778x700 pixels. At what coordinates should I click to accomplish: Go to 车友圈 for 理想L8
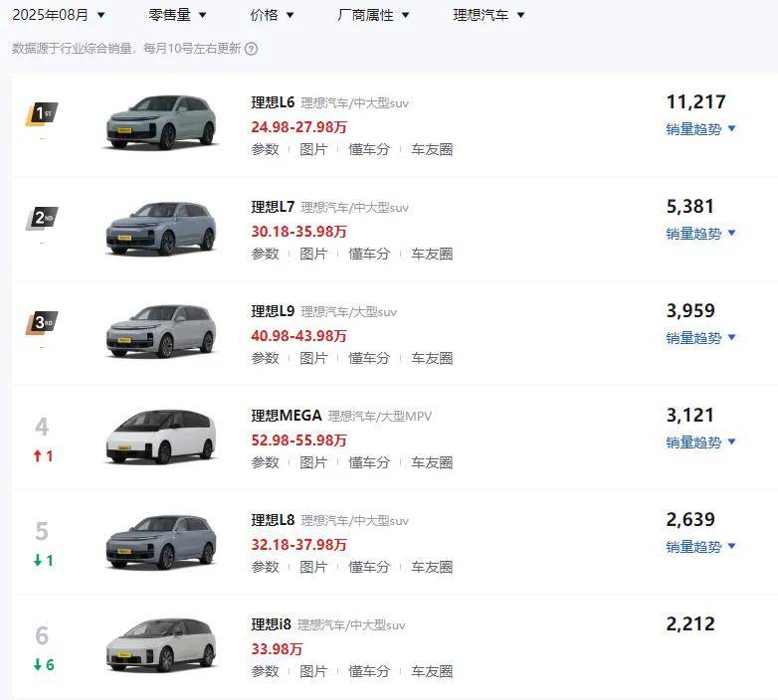[432, 567]
